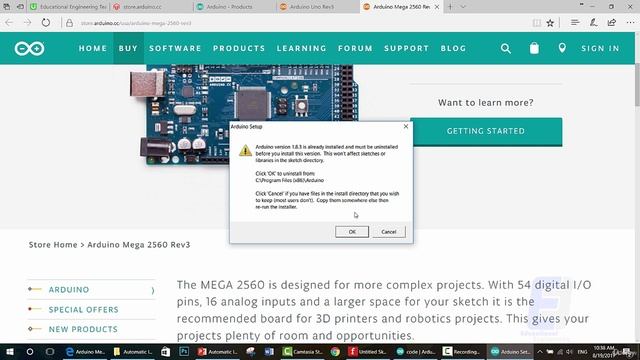
Task: Make a web note pen icon
Action: [593, 22]
